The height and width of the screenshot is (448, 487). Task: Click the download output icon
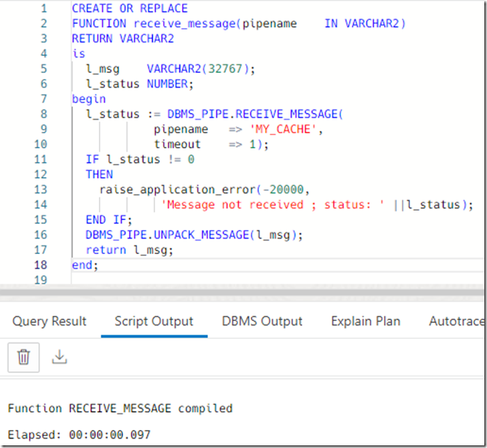click(60, 357)
